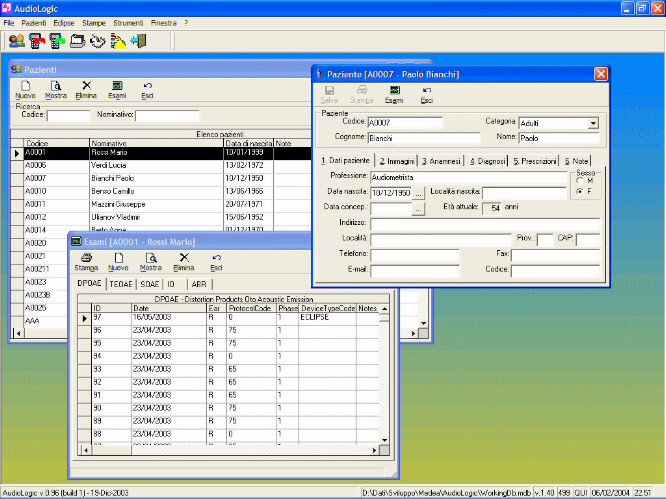Click Esci in Esami window toolbar
This screenshot has width=666, height=499.
(216, 262)
